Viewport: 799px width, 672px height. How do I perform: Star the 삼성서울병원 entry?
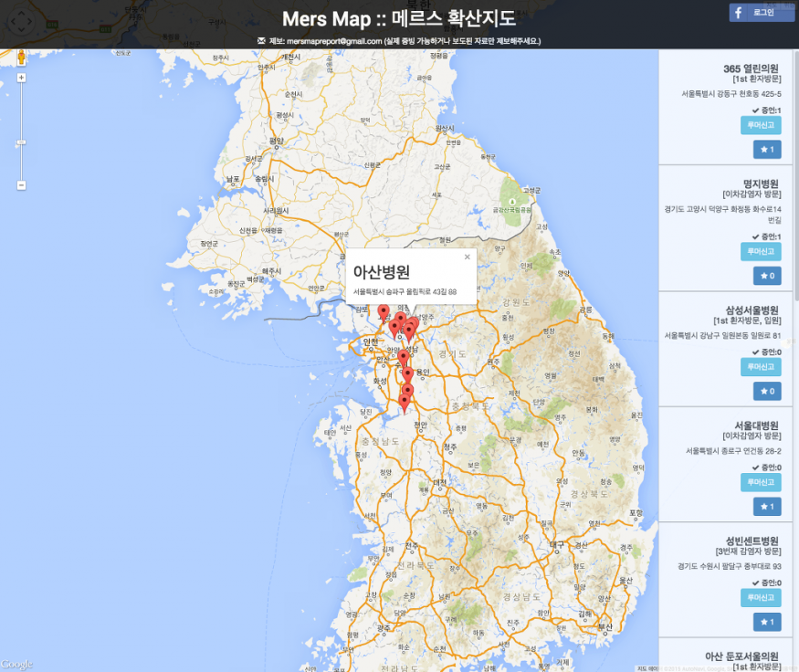point(766,391)
